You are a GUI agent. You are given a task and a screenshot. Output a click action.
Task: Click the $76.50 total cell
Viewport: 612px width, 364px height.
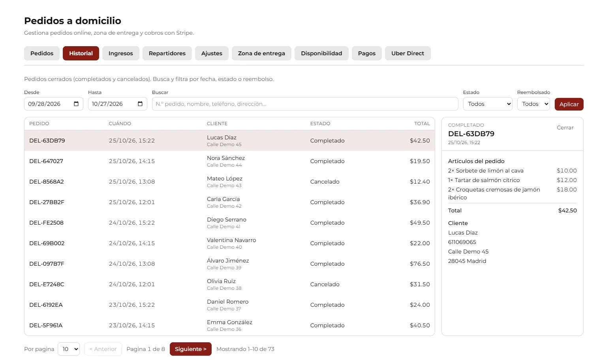coord(420,264)
